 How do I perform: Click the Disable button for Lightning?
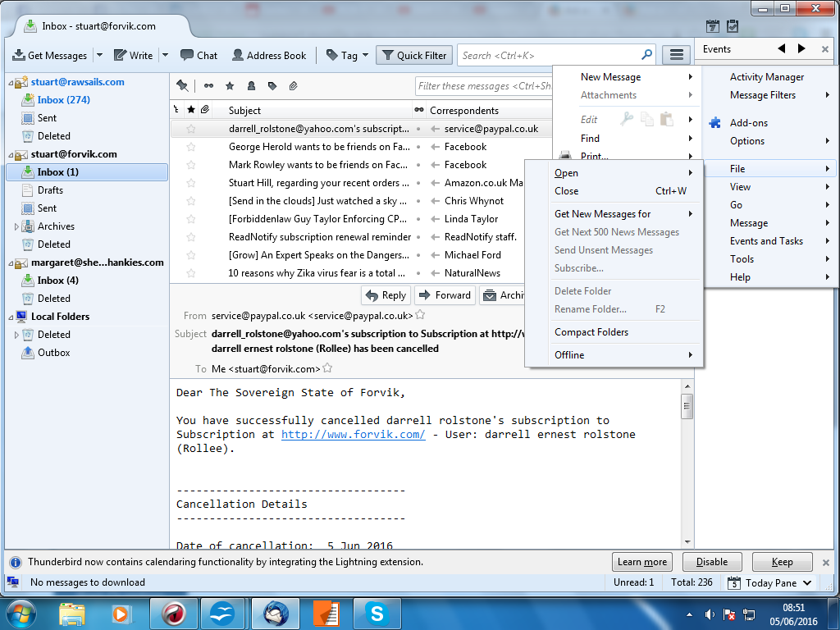click(x=711, y=562)
